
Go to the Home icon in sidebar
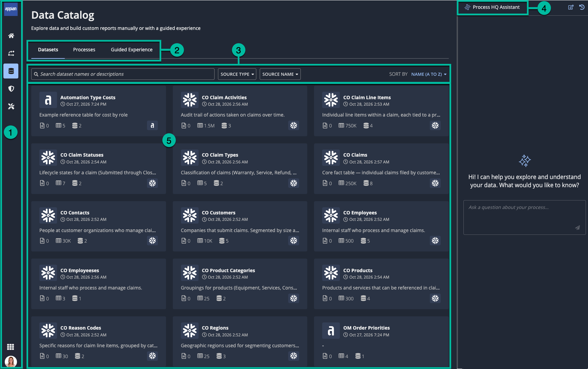coord(11,36)
